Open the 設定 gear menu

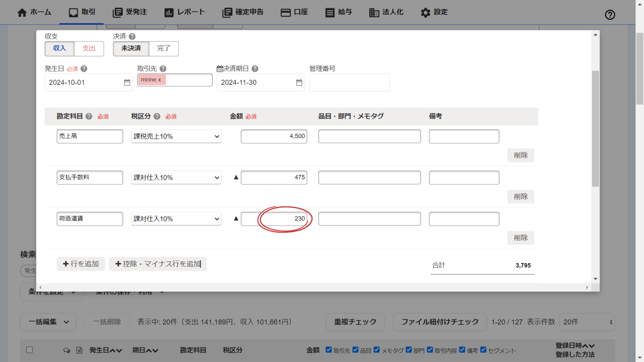[x=434, y=12]
